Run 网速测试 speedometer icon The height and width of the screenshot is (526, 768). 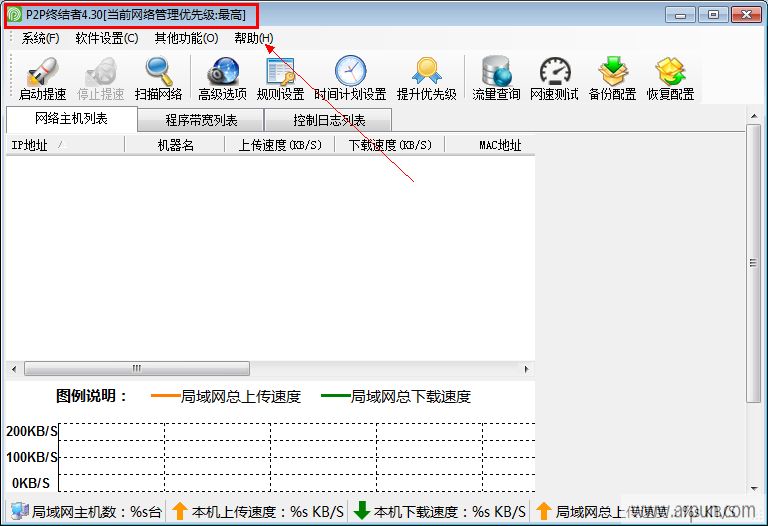[x=555, y=72]
